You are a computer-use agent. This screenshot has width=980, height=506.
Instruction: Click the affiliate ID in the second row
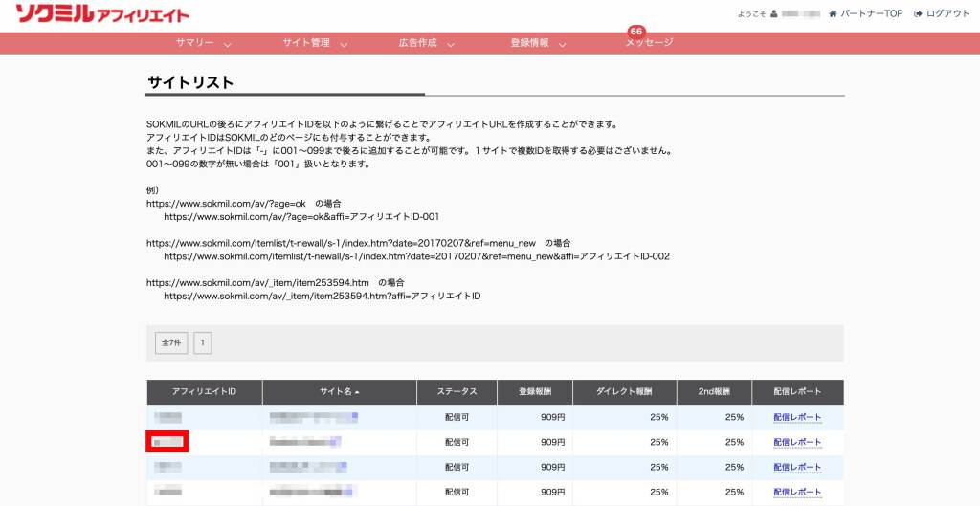(x=167, y=442)
